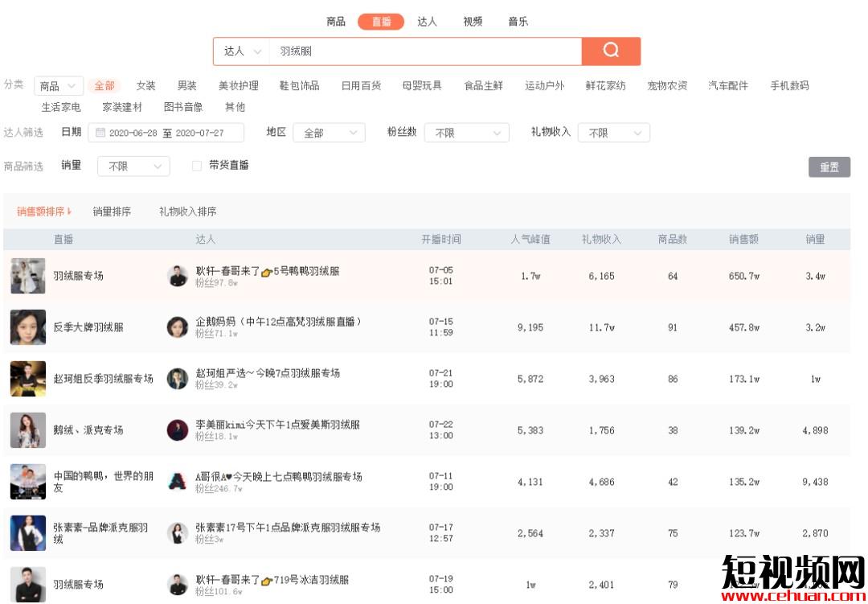Expand the 礼物收入 filter dropdown

click(614, 133)
